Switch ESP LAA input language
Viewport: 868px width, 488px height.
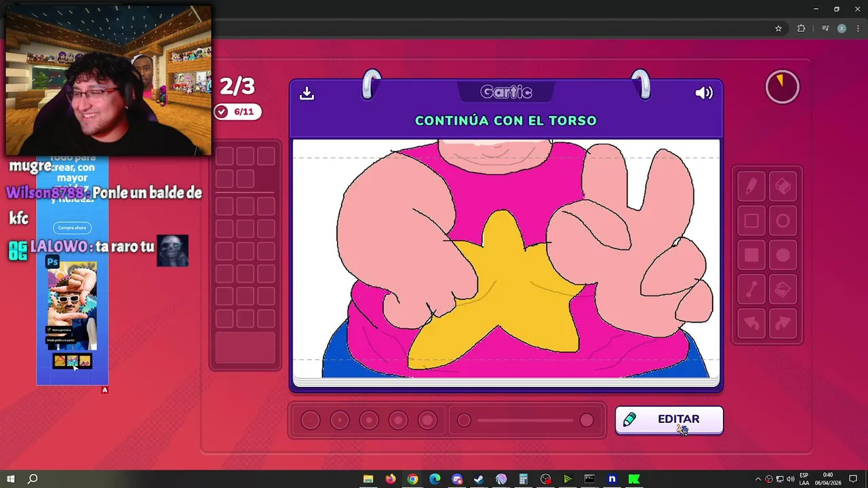pyautogui.click(x=804, y=479)
